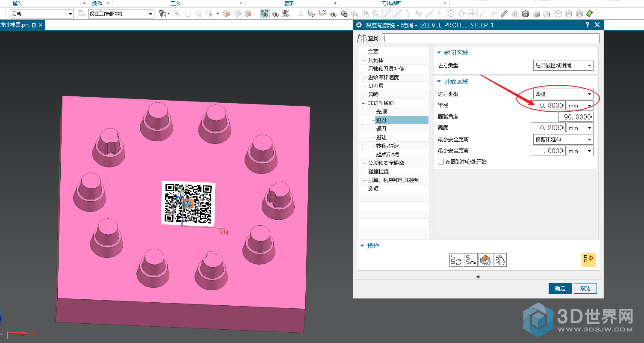Click the 圆弧角度 value field 90.0000
Viewport: 644px width, 343px height.
(x=576, y=117)
